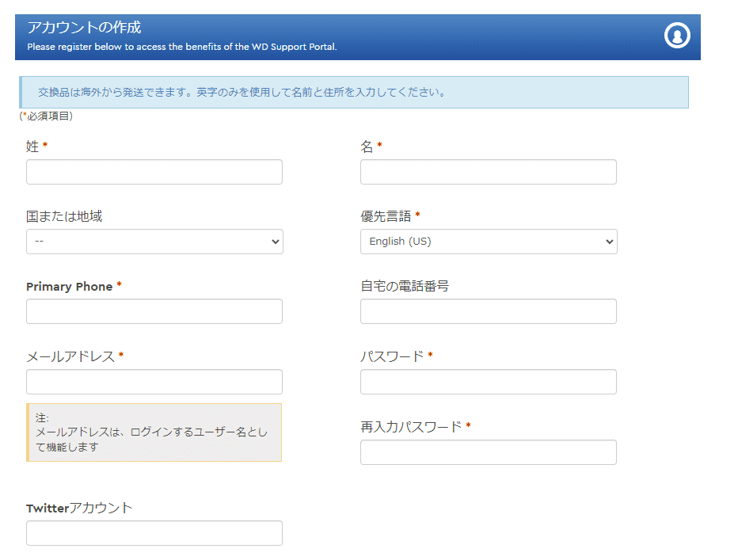Click the Primary Phone input field
This screenshot has height=560, width=738.
(154, 311)
